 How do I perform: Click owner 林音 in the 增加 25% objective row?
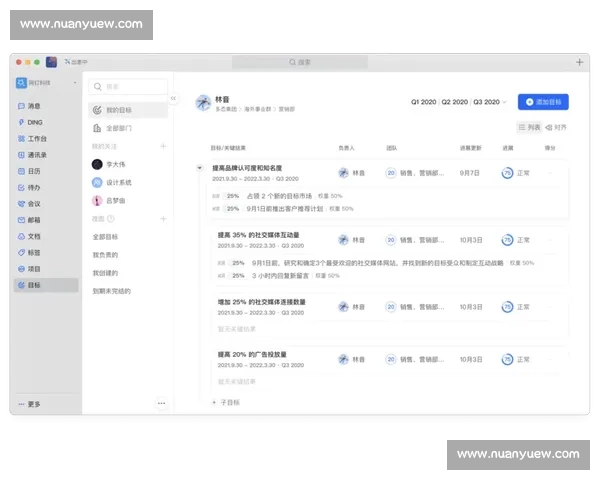point(352,307)
